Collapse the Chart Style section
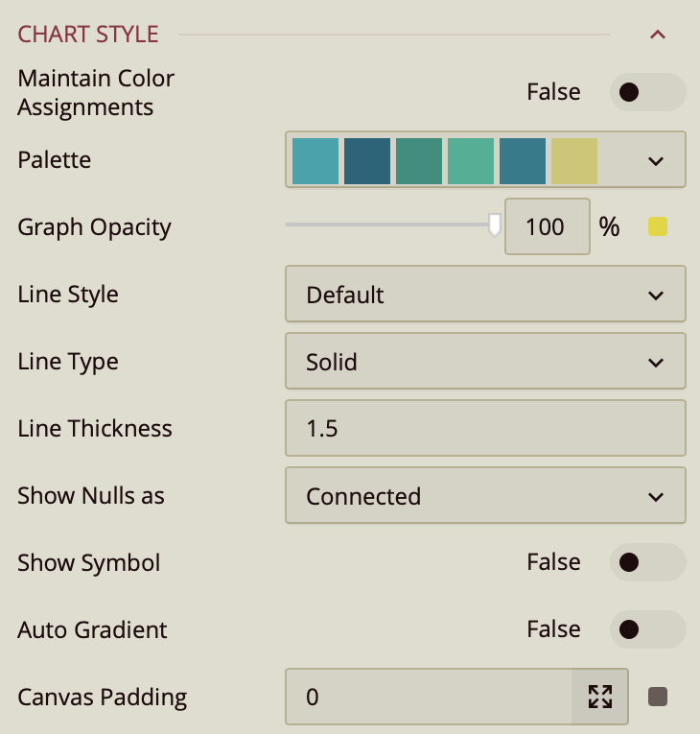Viewport: 700px width, 734px height. [x=657, y=36]
